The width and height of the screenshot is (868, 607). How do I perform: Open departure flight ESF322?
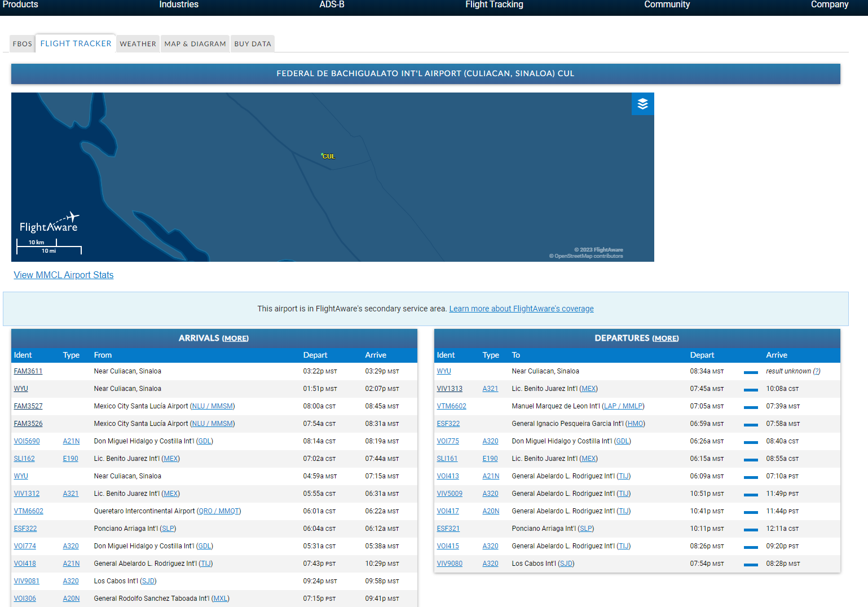(448, 424)
